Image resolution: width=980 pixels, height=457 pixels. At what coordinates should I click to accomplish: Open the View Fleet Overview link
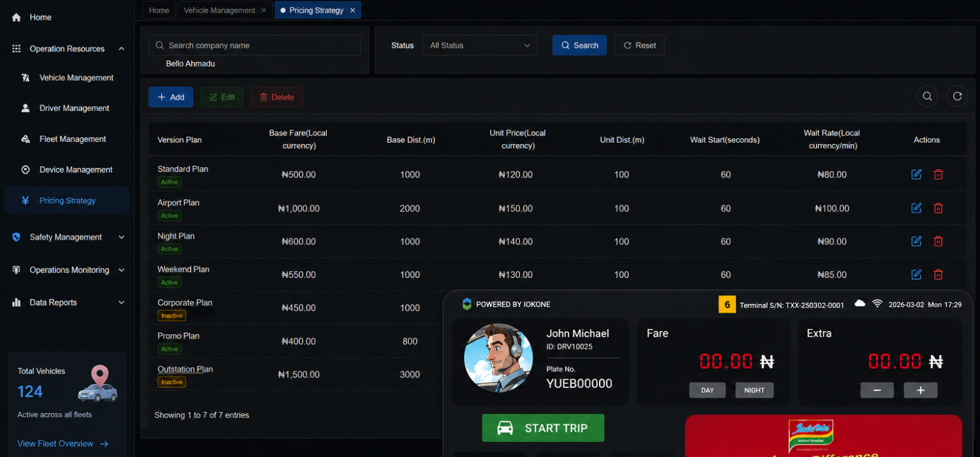pos(63,443)
